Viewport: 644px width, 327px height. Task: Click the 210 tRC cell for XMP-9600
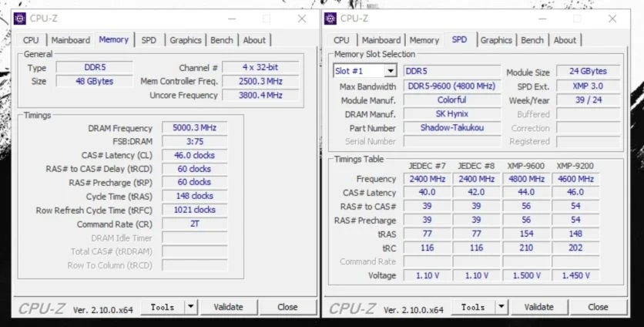(526, 248)
